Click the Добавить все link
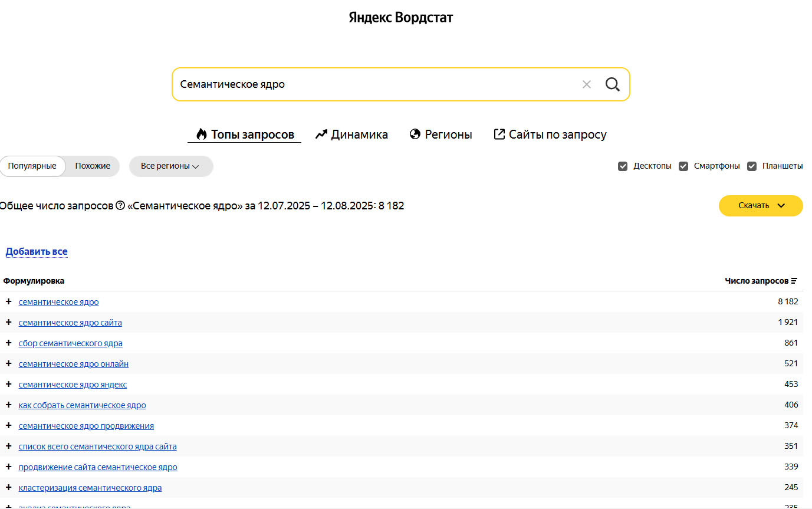The width and height of the screenshot is (812, 509). [37, 252]
